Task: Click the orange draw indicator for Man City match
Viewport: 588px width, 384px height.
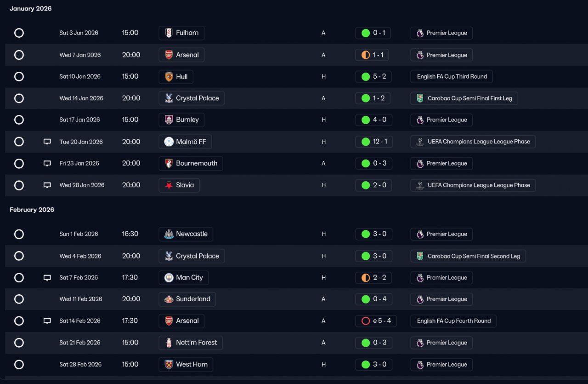Action: point(366,278)
